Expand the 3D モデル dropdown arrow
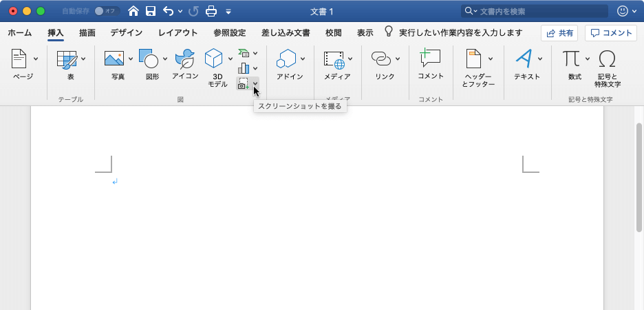The height and width of the screenshot is (310, 644). click(230, 59)
